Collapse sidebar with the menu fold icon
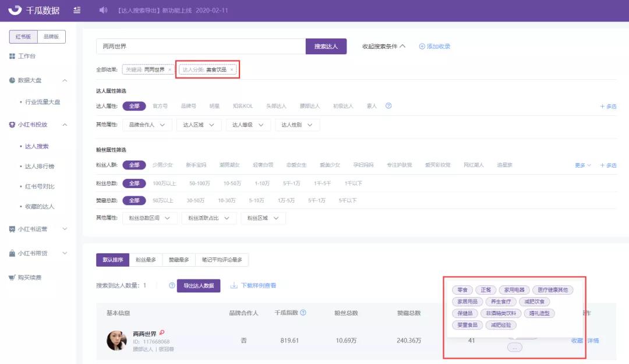 (x=77, y=10)
